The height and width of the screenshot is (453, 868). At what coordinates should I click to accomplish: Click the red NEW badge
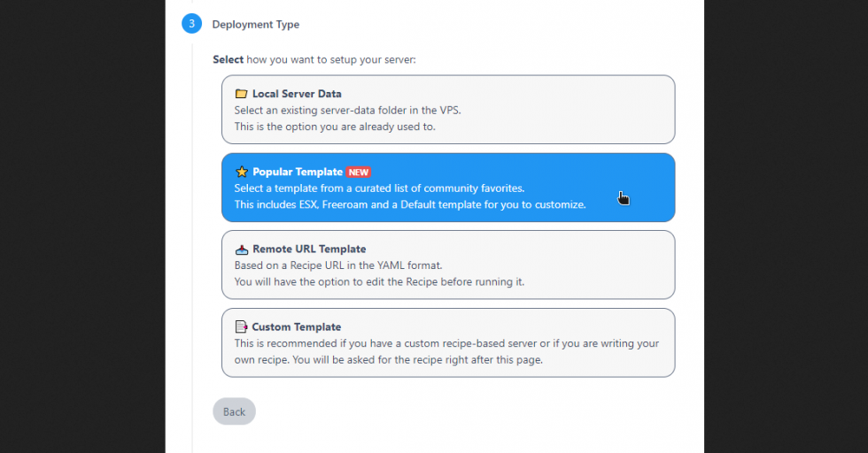[358, 172]
